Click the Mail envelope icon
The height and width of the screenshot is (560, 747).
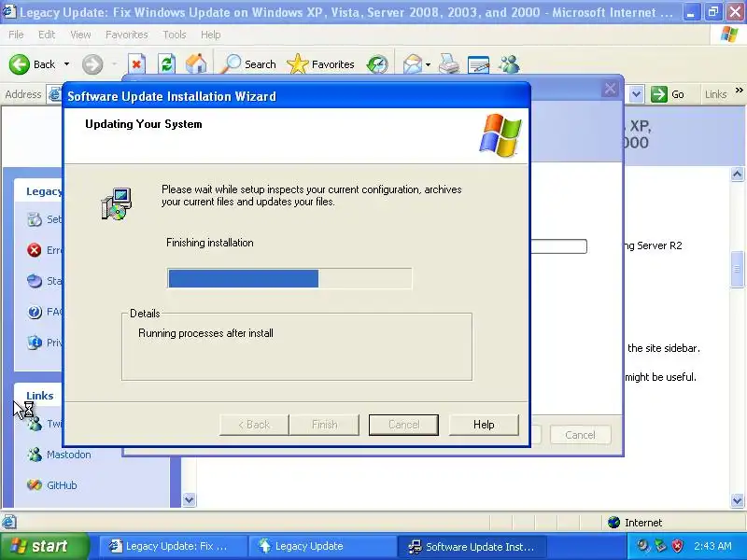click(413, 64)
